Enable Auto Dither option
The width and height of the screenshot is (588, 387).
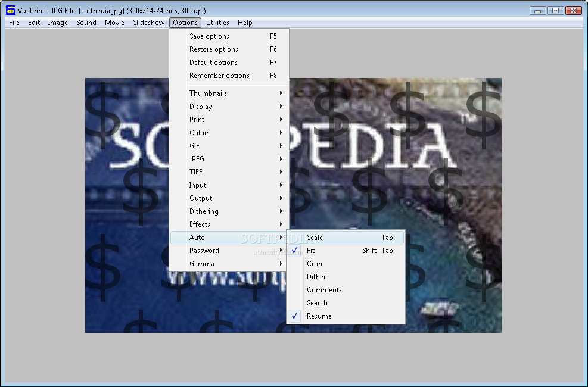(346, 277)
